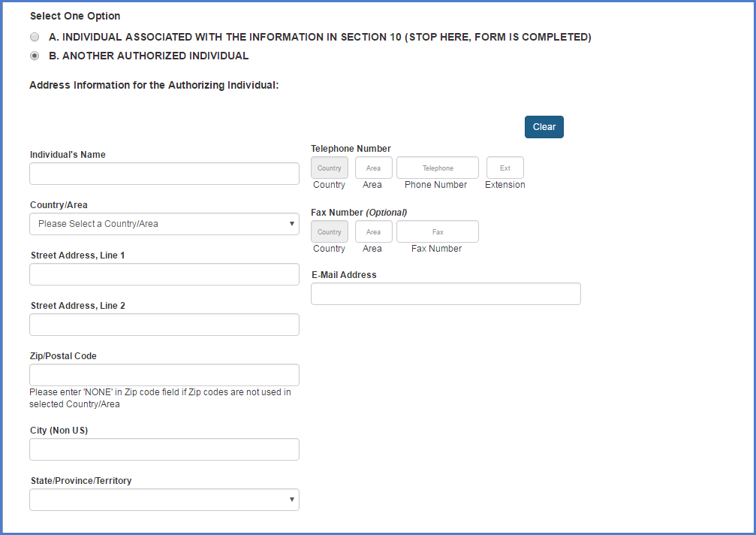
Task: Click the fax Country code box
Action: tap(330, 231)
